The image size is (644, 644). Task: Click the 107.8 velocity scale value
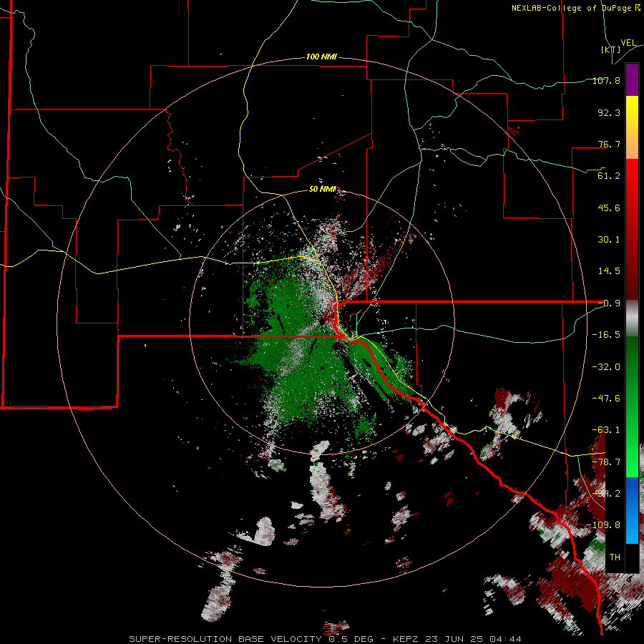pyautogui.click(x=606, y=80)
